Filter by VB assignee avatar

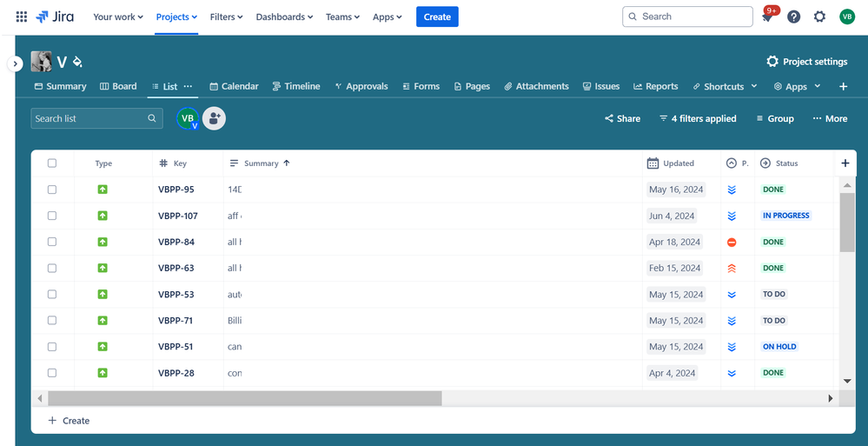coord(188,118)
